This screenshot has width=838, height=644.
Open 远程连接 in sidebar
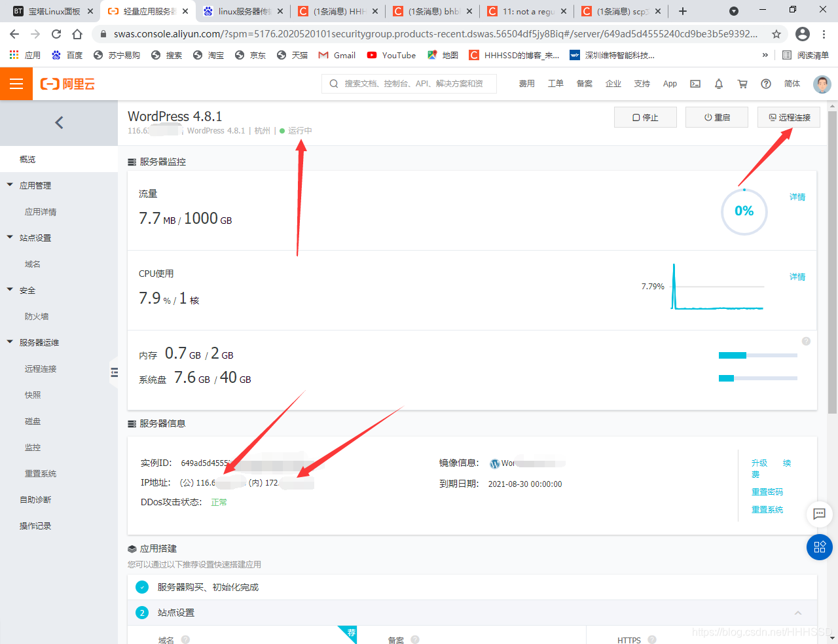[41, 368]
